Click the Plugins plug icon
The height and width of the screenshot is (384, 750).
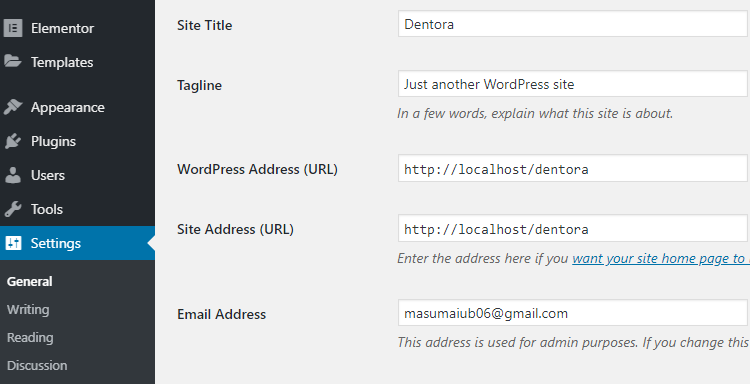(x=13, y=141)
